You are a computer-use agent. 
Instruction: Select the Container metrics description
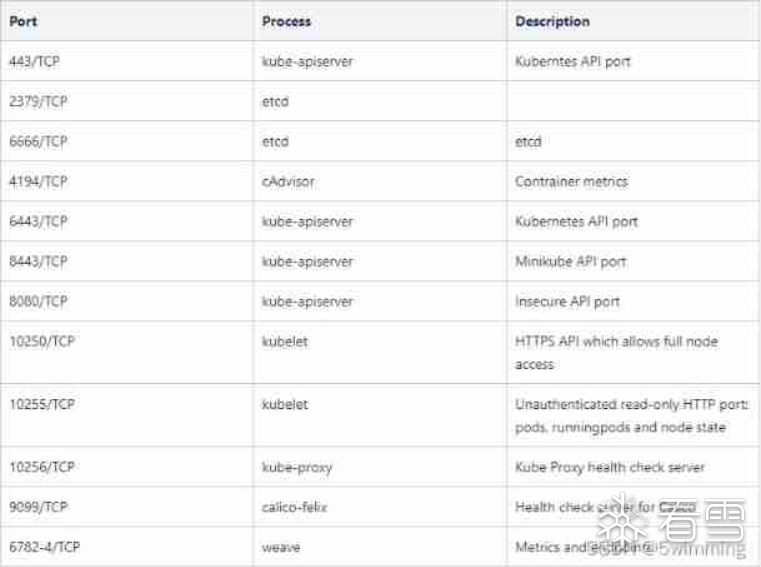click(x=571, y=181)
